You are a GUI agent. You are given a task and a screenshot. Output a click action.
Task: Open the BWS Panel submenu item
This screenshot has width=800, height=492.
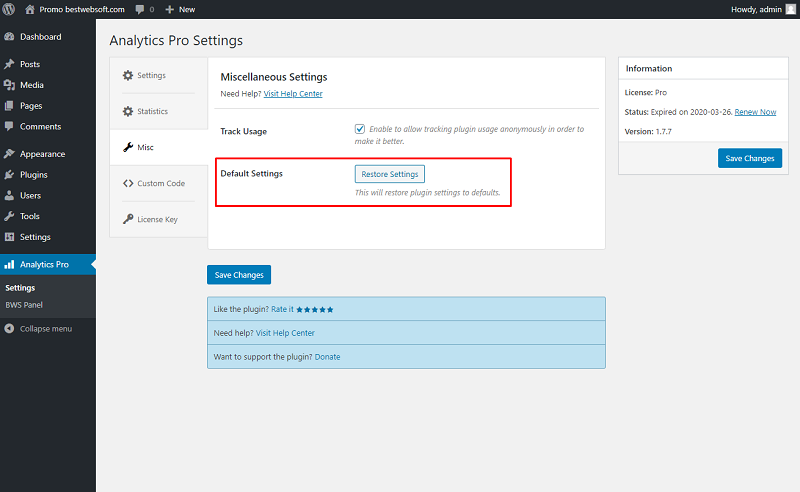coord(24,305)
